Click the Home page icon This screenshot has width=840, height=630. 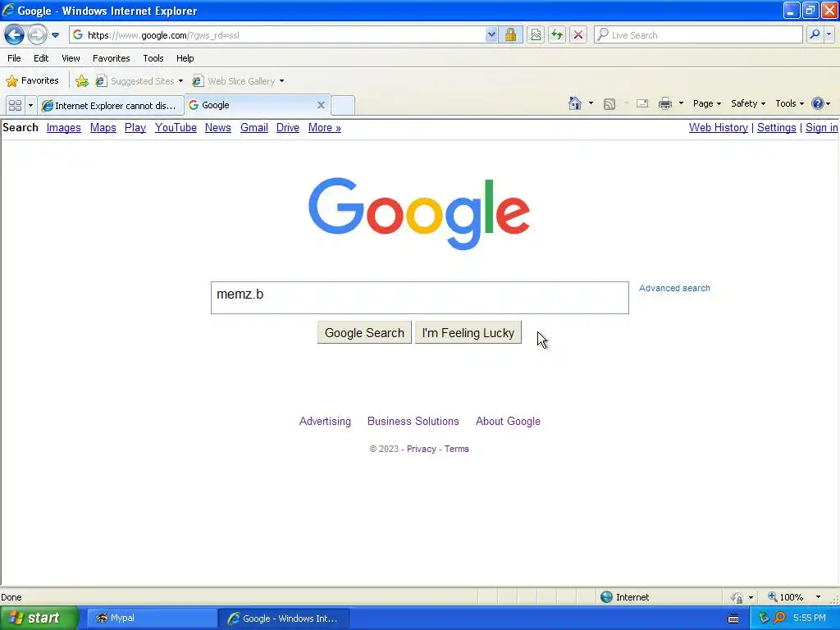coord(575,103)
